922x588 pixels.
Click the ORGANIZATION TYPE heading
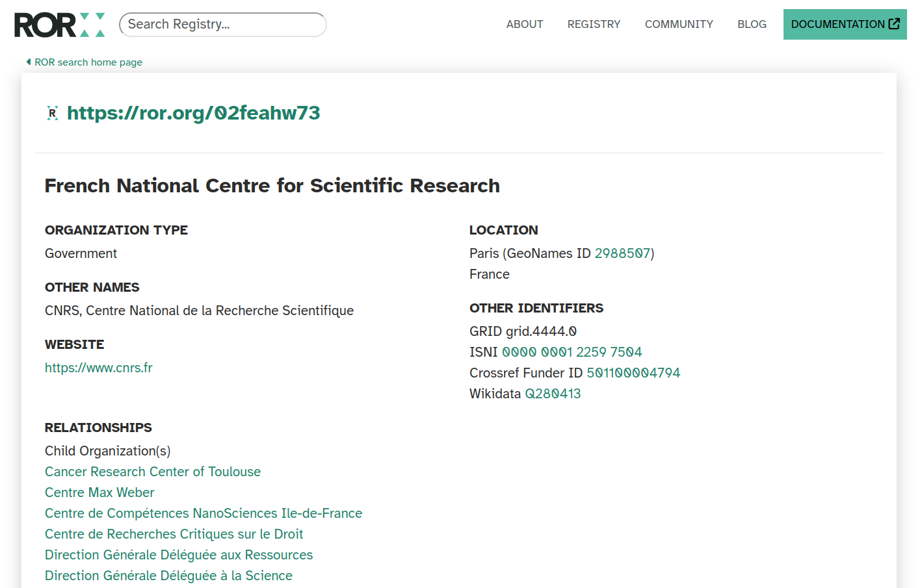pyautogui.click(x=116, y=230)
